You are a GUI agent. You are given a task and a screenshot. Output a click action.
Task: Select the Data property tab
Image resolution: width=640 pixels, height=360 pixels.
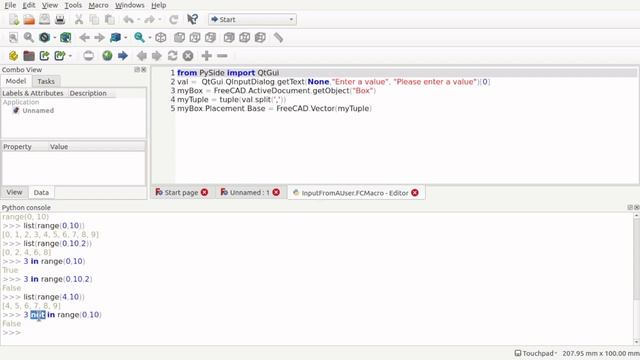pos(41,192)
